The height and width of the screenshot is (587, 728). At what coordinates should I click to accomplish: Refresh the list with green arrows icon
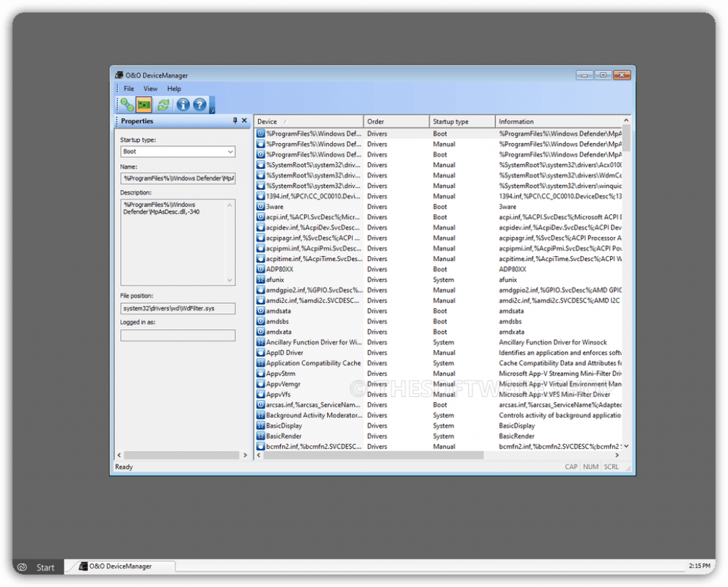tap(164, 105)
